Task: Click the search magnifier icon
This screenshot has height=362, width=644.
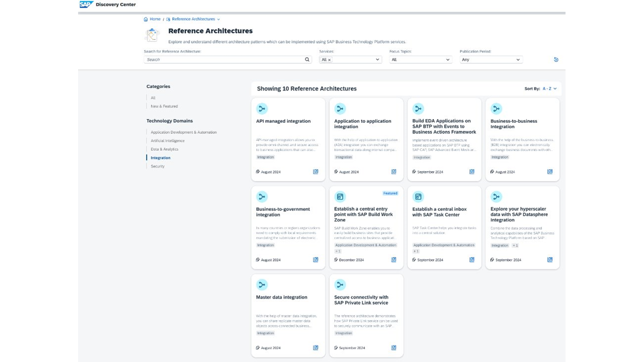Action: point(307,60)
